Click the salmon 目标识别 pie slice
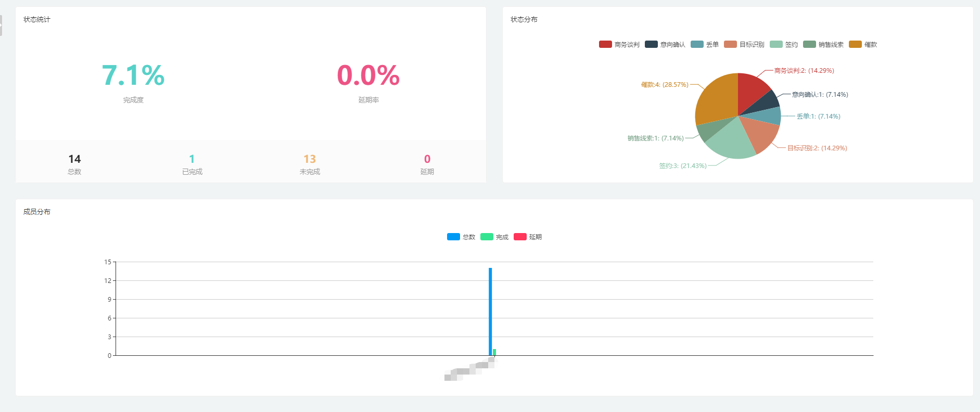 (761, 133)
